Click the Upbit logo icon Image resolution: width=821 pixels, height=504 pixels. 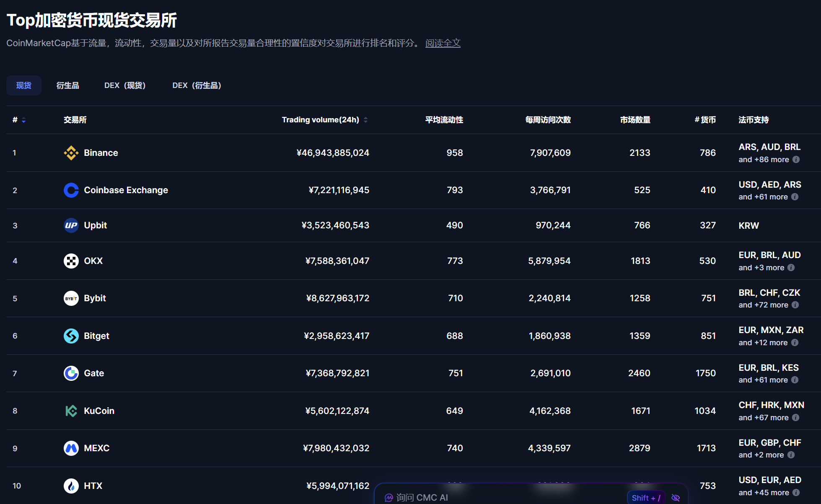(x=71, y=225)
